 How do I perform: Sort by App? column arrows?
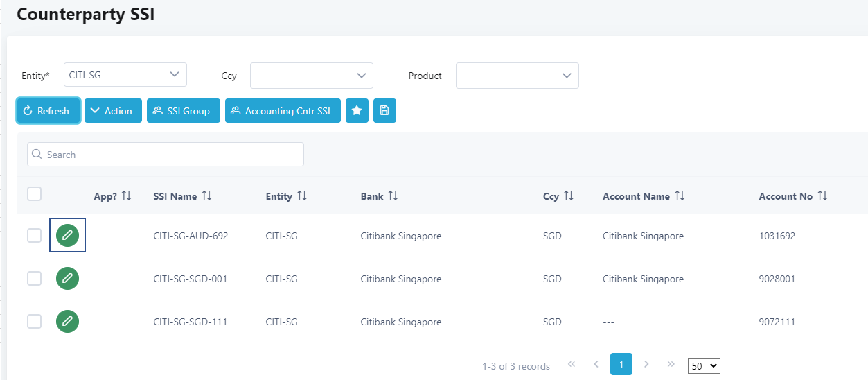[126, 196]
